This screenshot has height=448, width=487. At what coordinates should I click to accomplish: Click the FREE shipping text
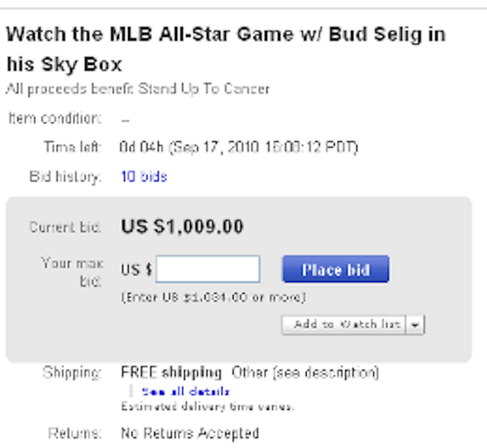(171, 373)
